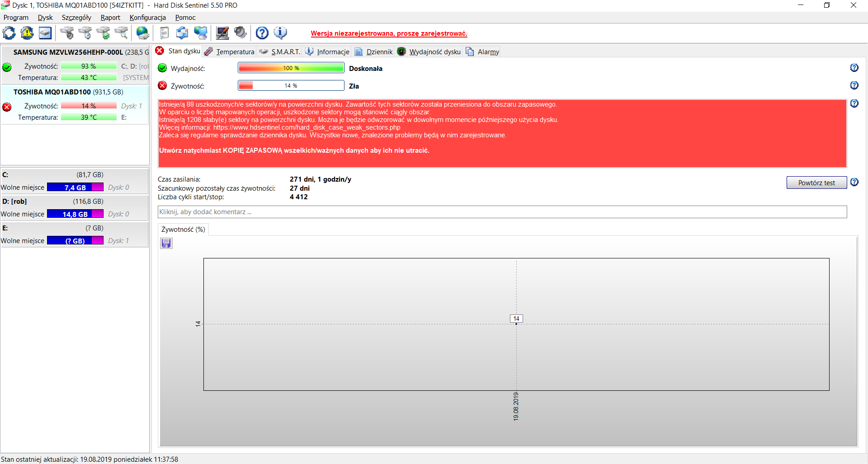Click the comment field 'Kliknij, aby dodać komentarz'
Image resolution: width=868 pixels, height=464 pixels.
pos(502,212)
